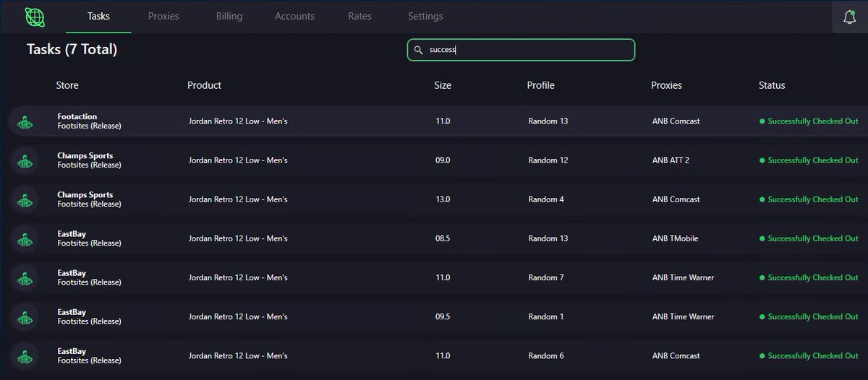The image size is (868, 380).
Task: Open the Settings tab
Action: (x=425, y=16)
